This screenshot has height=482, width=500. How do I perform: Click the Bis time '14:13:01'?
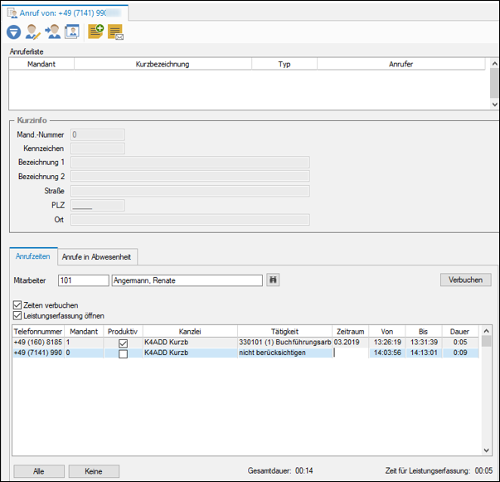pyautogui.click(x=423, y=353)
